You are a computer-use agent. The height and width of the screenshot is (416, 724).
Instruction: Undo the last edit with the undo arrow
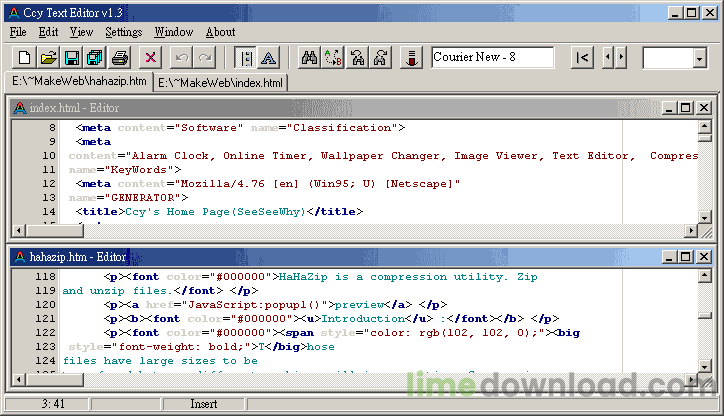(181, 58)
